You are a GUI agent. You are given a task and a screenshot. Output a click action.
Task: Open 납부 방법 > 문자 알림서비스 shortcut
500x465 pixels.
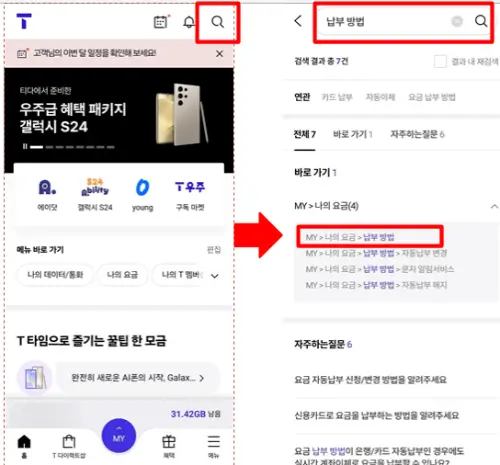(x=380, y=269)
